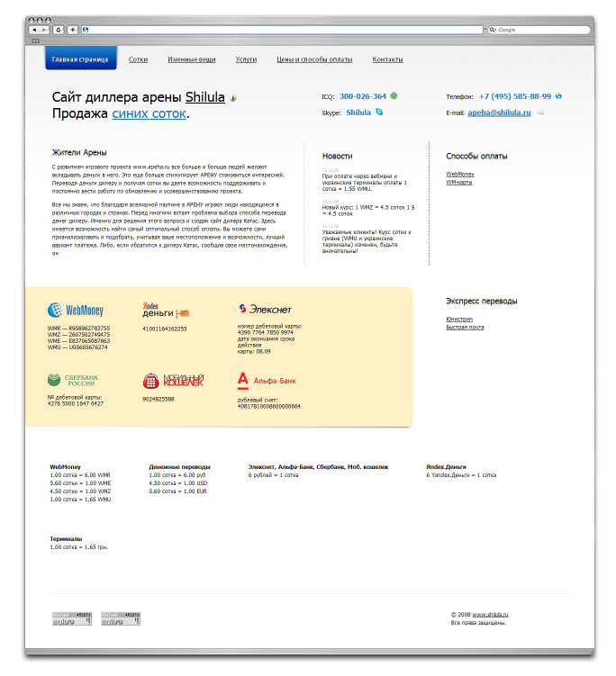
Task: Open the Услуги menu item
Action: tap(246, 59)
